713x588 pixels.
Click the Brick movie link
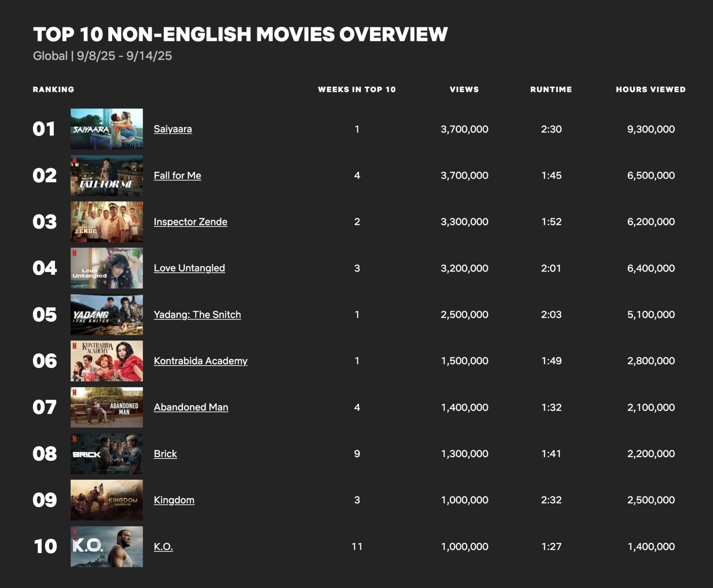click(x=165, y=454)
